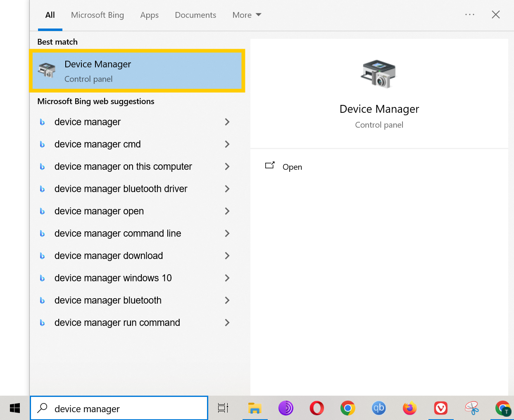
Task: Expand 'device manager cmd' suggestion arrow
Action: (227, 144)
